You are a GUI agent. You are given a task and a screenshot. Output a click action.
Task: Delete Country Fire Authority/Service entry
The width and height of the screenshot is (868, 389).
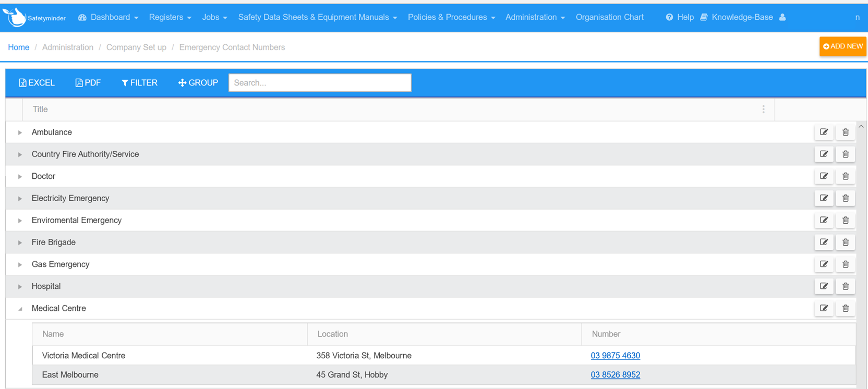(846, 154)
